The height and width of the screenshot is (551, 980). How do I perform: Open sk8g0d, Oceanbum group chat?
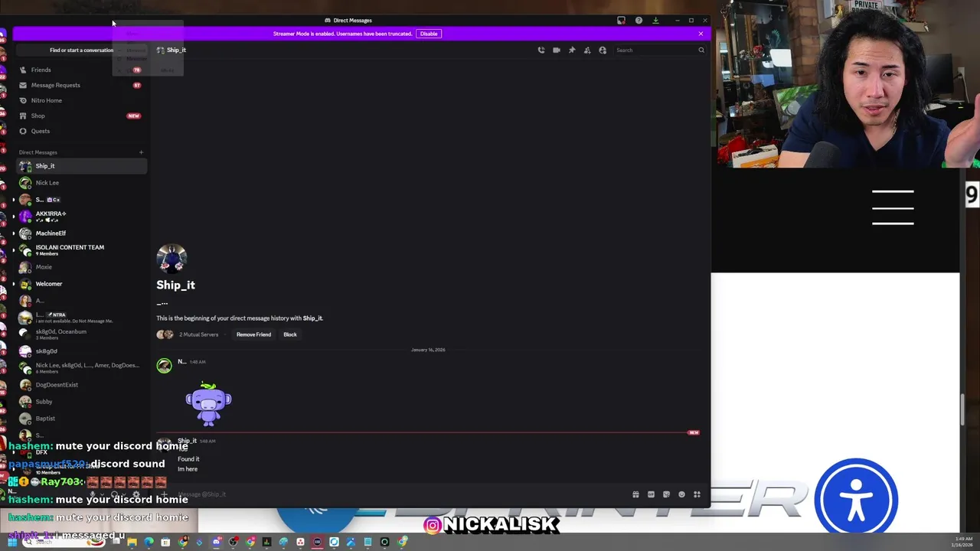[80, 334]
